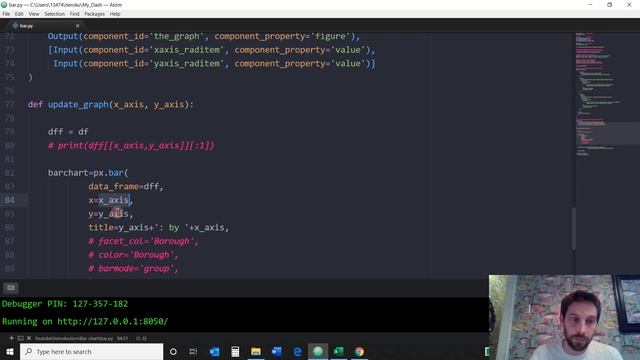640x360 pixels.
Task: Open the View menu
Action: (x=34, y=14)
